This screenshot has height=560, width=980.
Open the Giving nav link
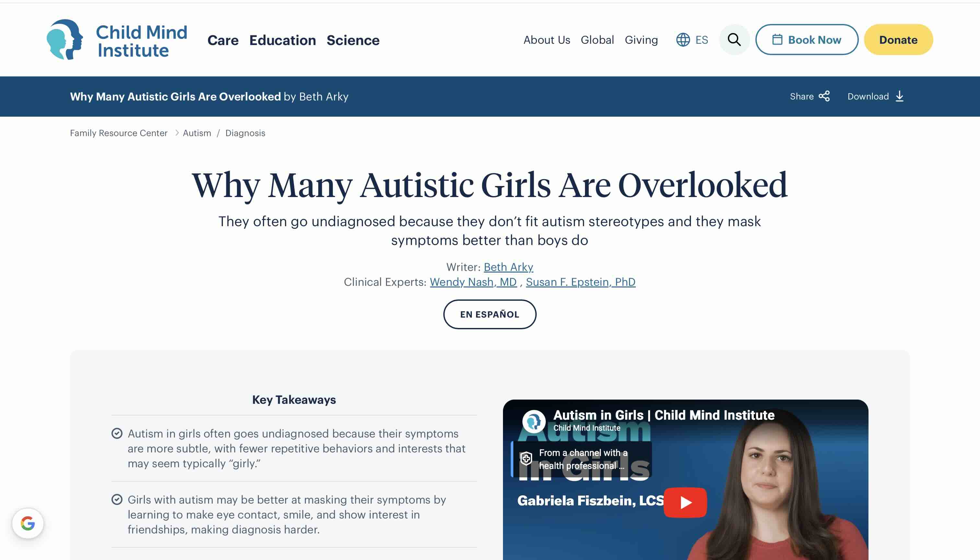point(641,40)
